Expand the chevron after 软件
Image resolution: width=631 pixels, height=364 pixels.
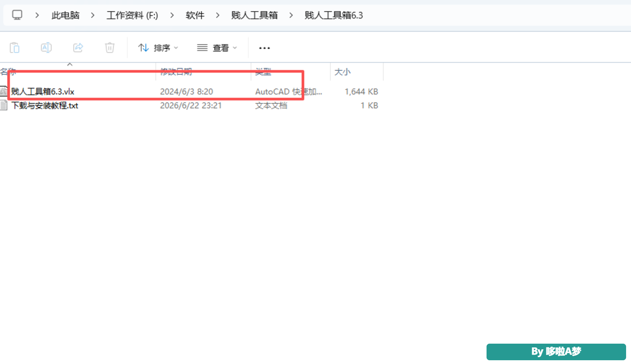[218, 15]
